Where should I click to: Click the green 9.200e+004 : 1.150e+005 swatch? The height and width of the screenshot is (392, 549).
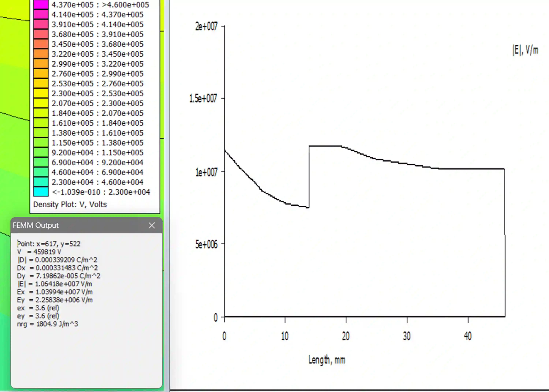[41, 152]
